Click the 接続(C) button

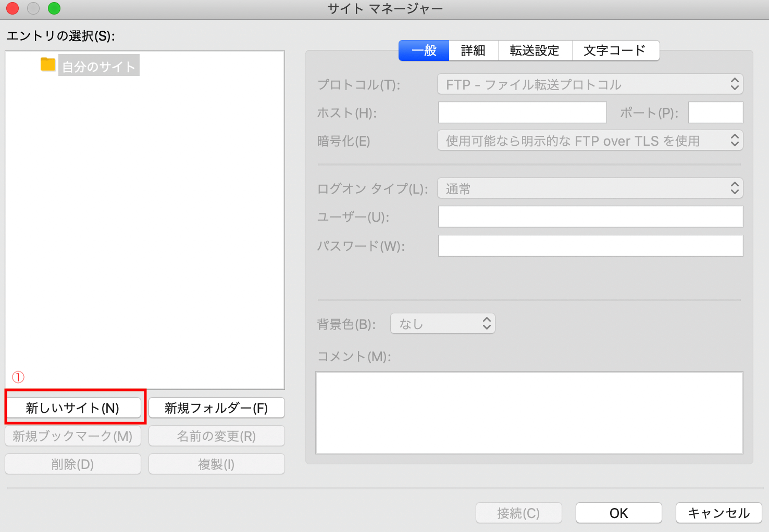519,513
